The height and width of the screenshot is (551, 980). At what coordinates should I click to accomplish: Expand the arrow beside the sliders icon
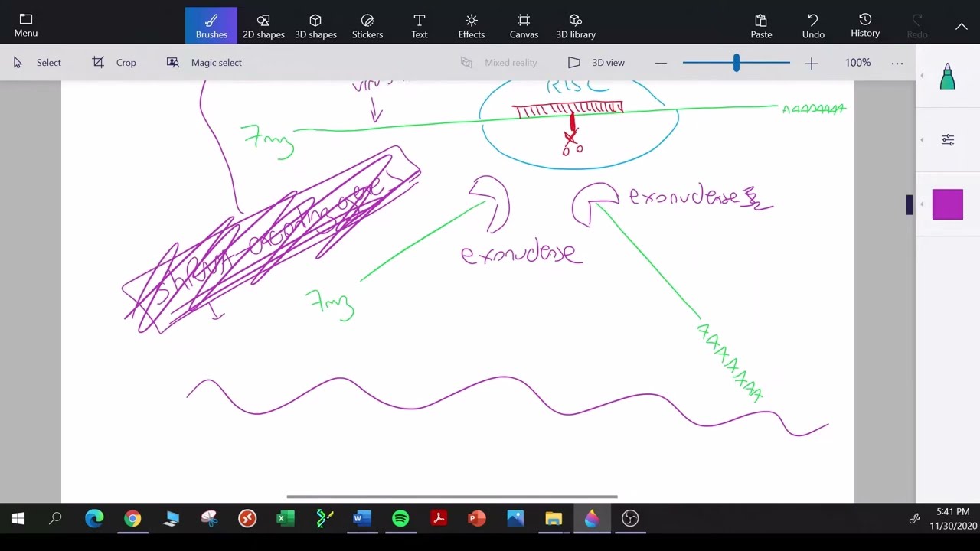922,140
